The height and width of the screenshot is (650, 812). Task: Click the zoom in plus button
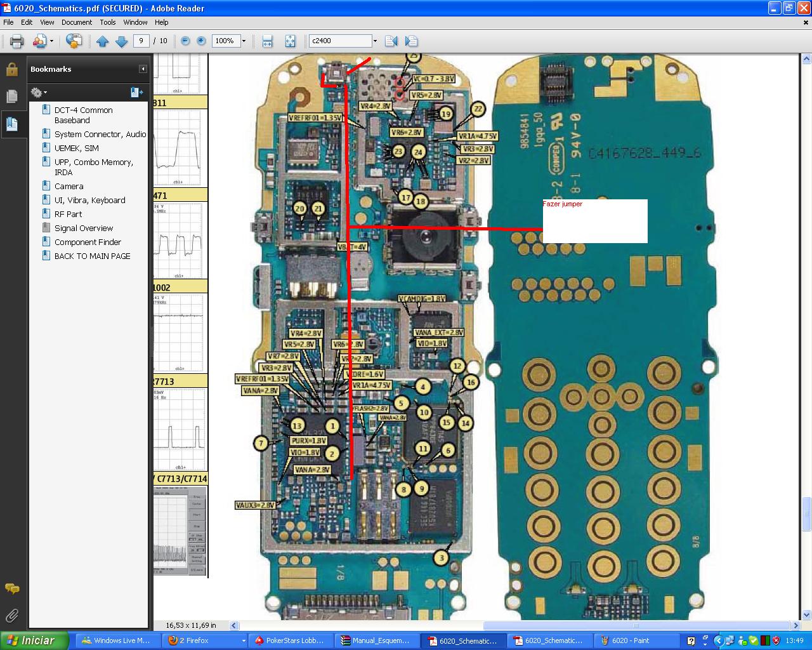coord(201,41)
